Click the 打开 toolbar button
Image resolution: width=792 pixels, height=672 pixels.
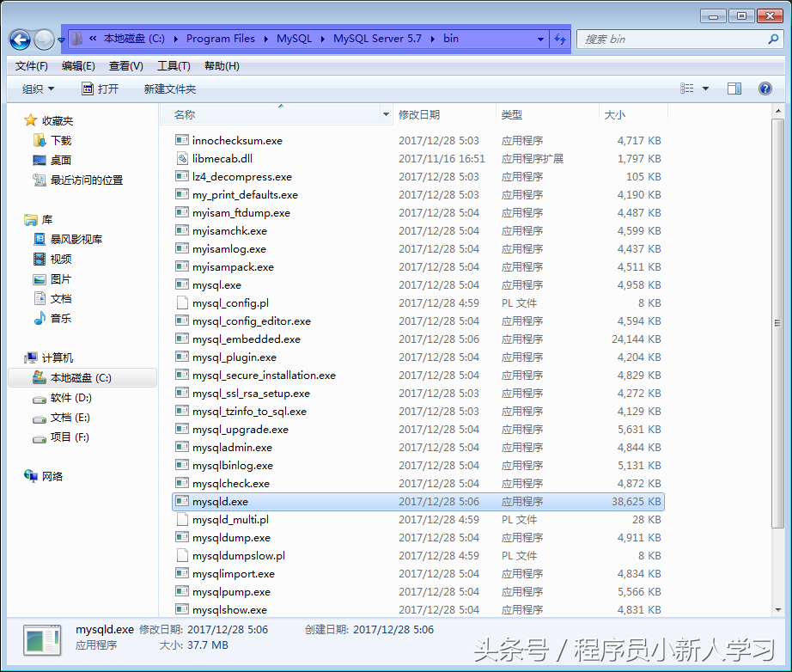coord(109,88)
